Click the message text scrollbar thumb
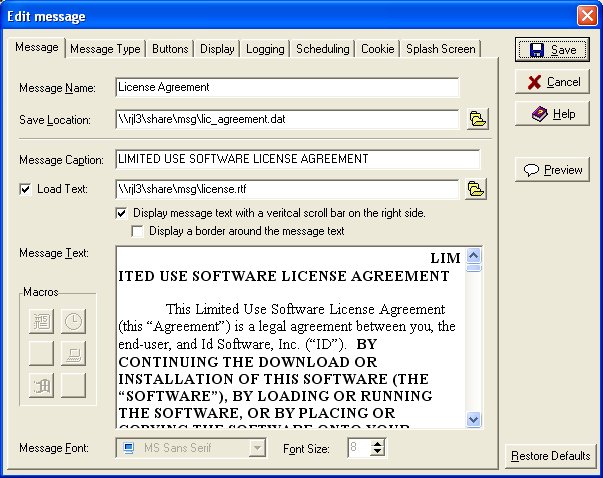The width and height of the screenshot is (603, 478). (473, 267)
